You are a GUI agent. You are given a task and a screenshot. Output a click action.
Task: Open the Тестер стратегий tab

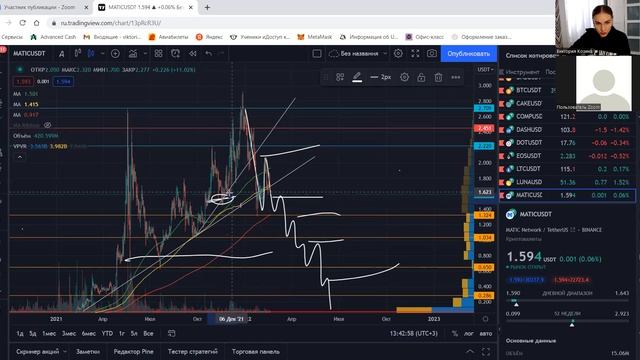click(193, 351)
